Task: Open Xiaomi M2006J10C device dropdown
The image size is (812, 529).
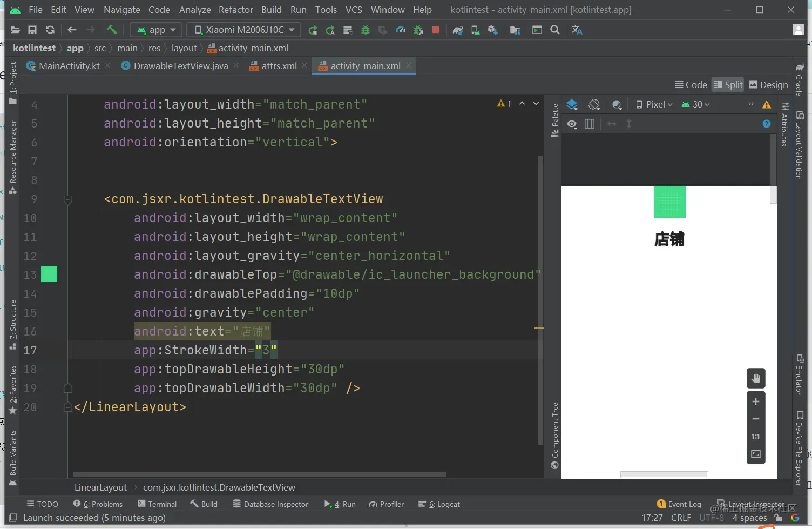Action: click(244, 30)
